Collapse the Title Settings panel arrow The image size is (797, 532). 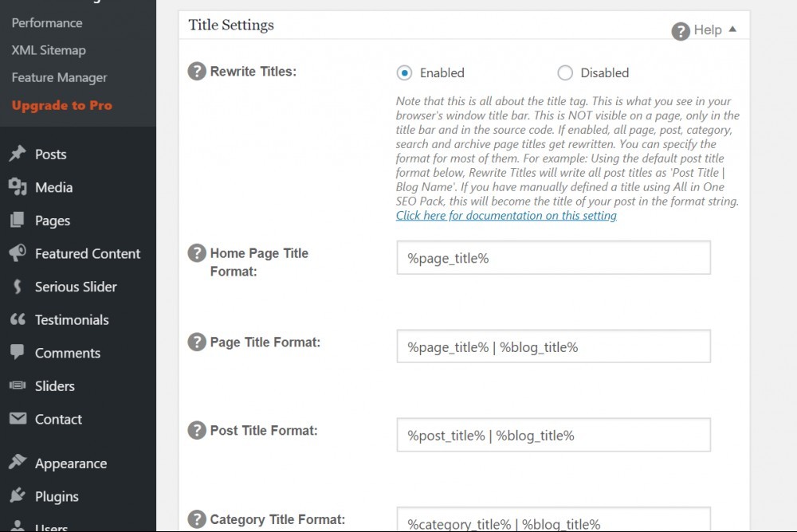tap(732, 29)
